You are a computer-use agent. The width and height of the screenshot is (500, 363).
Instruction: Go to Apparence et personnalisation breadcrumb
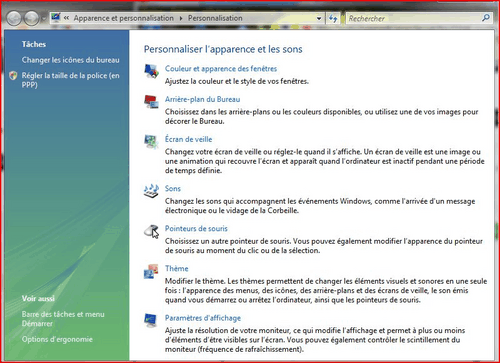pyautogui.click(x=124, y=18)
